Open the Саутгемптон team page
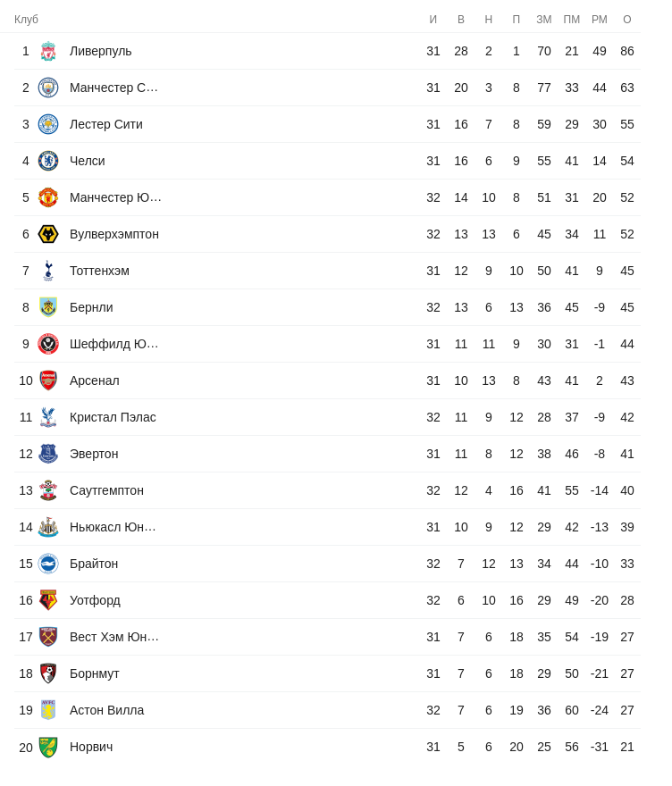The width and height of the screenshot is (672, 786). click(x=106, y=490)
